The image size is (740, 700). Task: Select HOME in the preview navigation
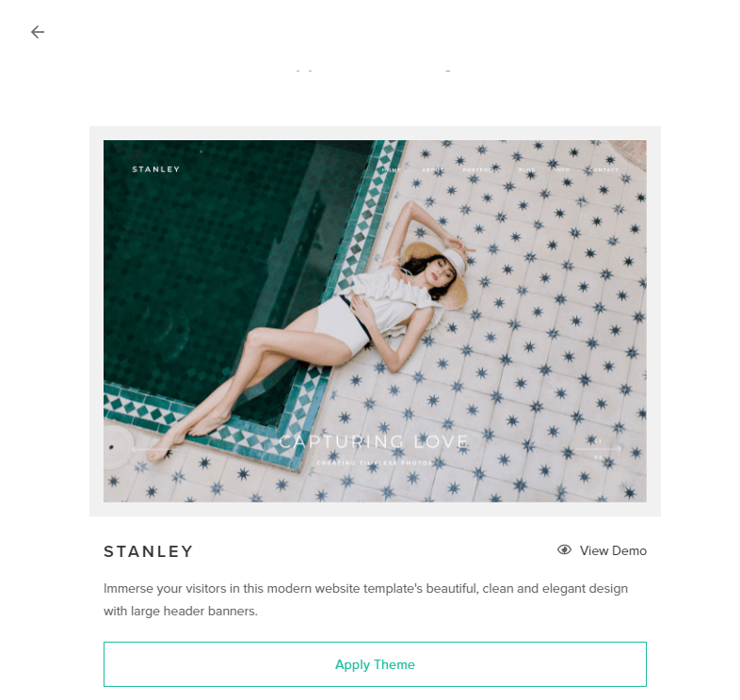392,169
